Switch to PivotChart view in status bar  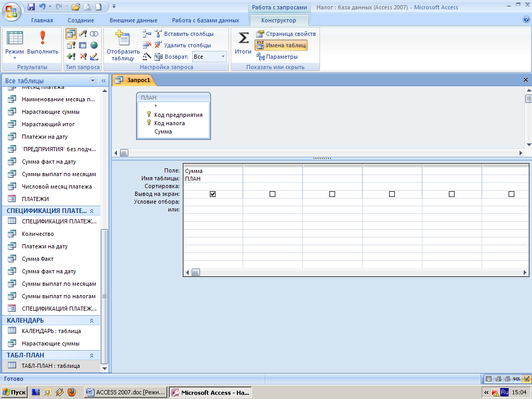point(507,379)
